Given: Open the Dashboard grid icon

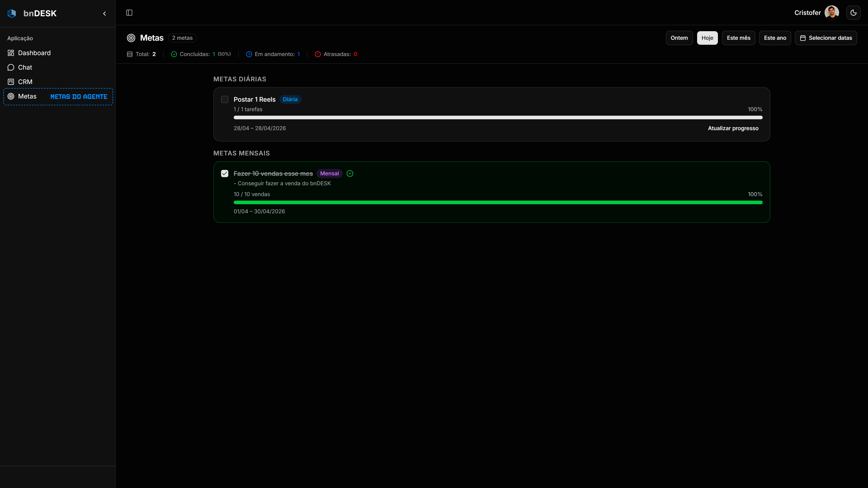Looking at the screenshot, I should point(11,53).
